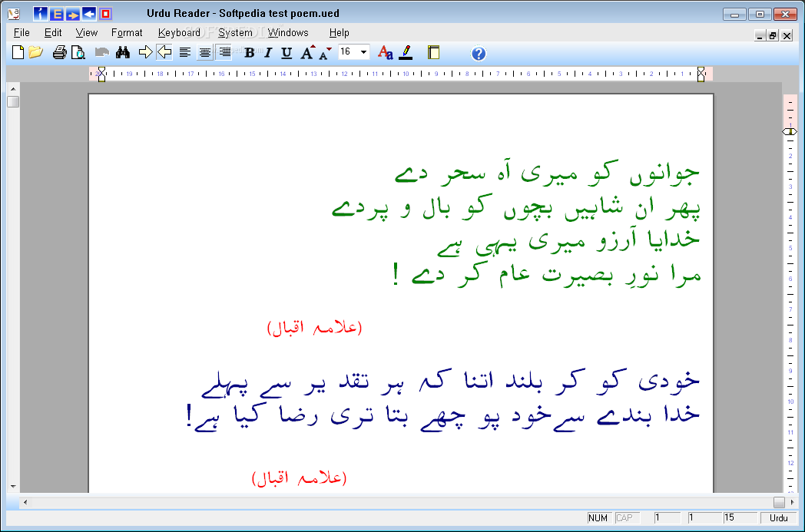Click the vertical scrollbar up arrow
The height and width of the screenshot is (532, 805).
point(13,89)
